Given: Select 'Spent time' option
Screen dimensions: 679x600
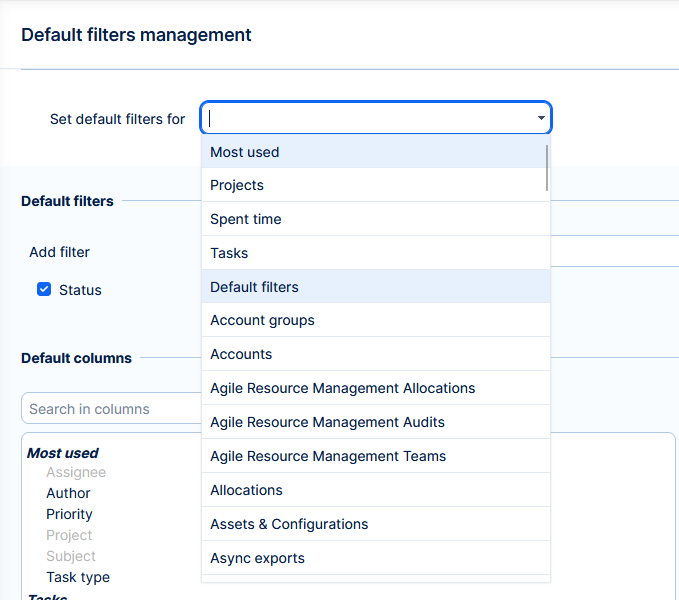Looking at the screenshot, I should (x=374, y=219).
